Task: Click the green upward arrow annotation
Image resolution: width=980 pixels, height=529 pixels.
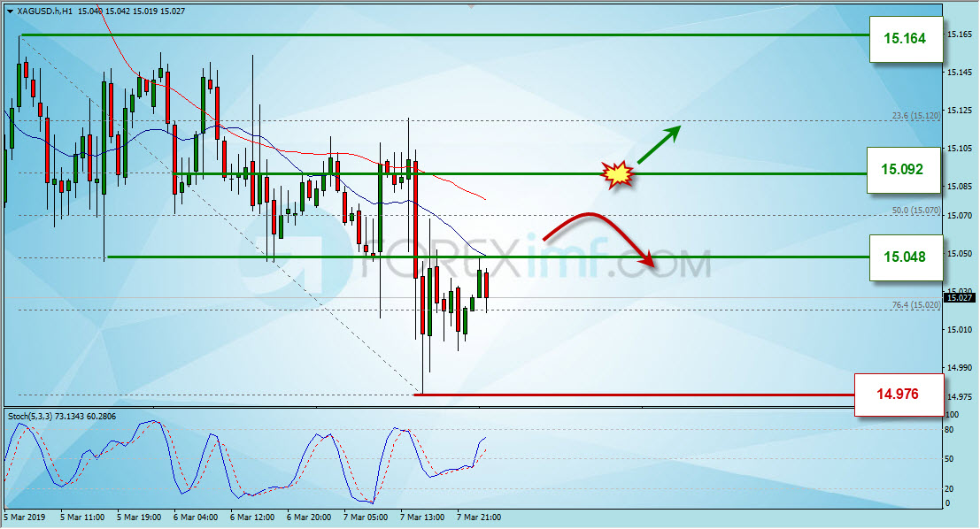Action: pyautogui.click(x=659, y=144)
